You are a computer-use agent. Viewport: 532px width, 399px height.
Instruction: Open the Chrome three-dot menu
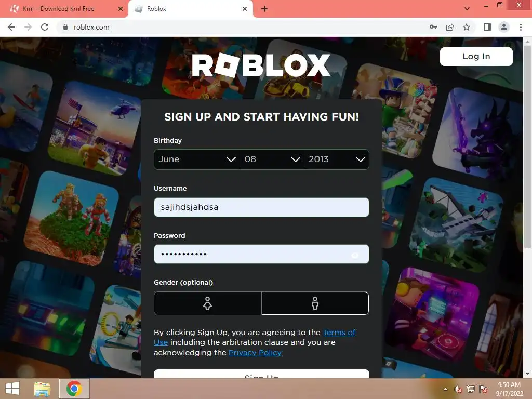pyautogui.click(x=521, y=27)
